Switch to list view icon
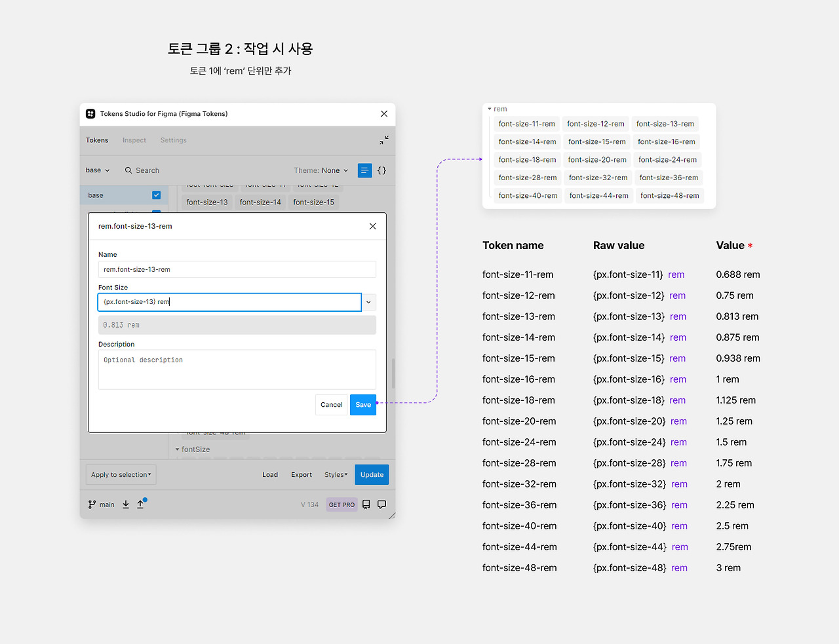Viewport: 839px width, 644px height. coord(365,170)
